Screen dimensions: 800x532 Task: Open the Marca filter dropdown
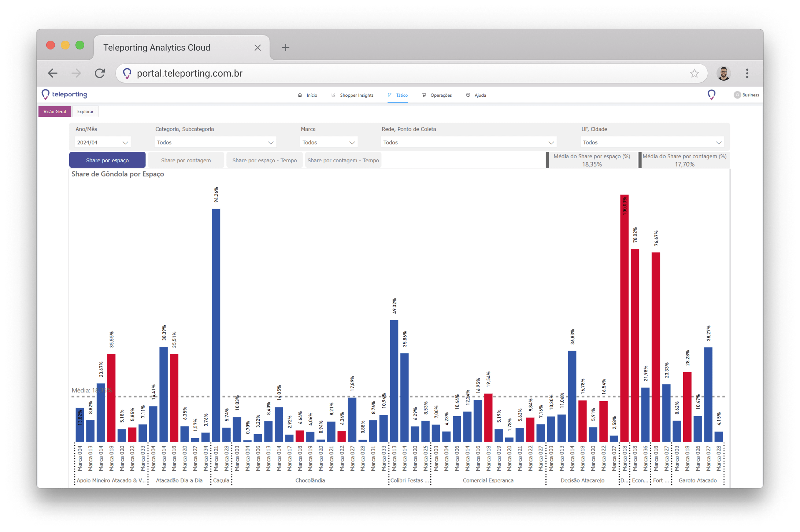(x=328, y=143)
